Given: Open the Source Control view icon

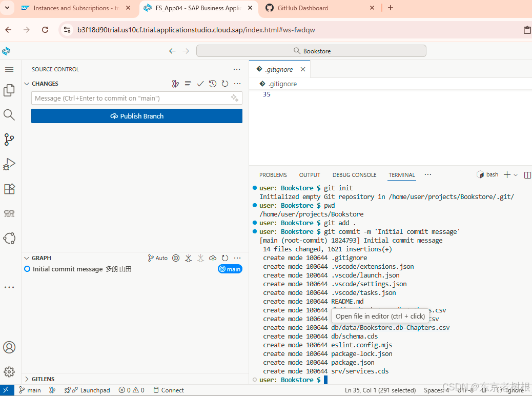Looking at the screenshot, I should pyautogui.click(x=9, y=139).
